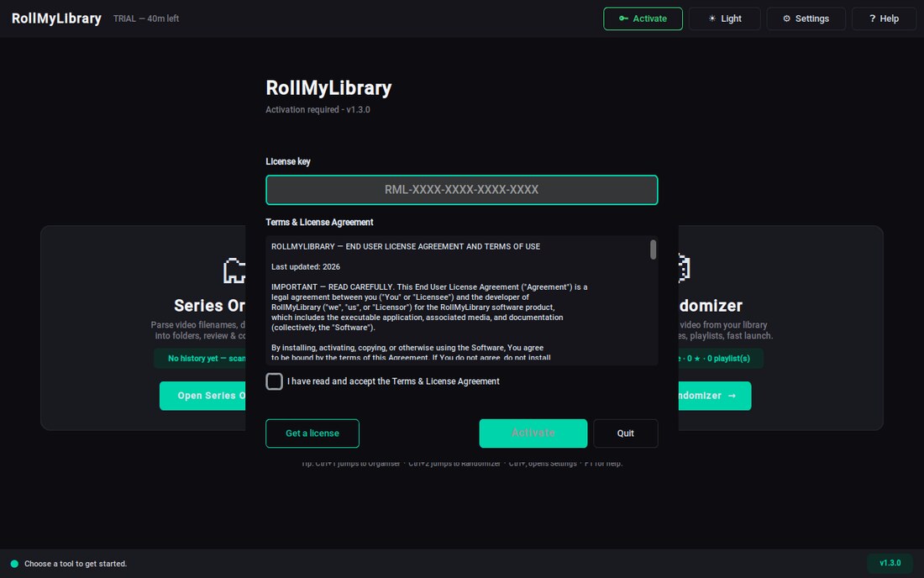Click the Open Series Organiser button
This screenshot has height=578, width=924.
coord(202,396)
